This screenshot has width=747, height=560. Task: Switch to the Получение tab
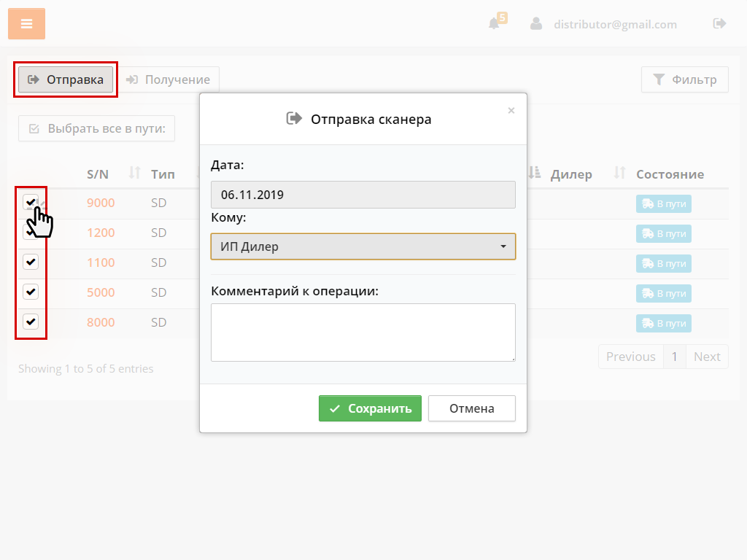click(x=168, y=79)
